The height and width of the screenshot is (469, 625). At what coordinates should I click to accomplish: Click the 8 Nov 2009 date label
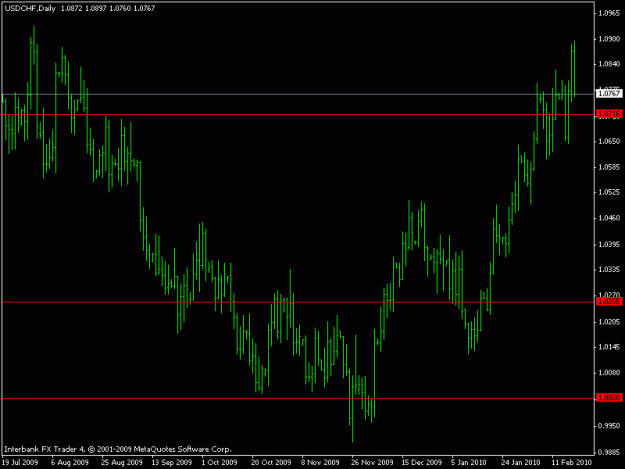click(320, 462)
